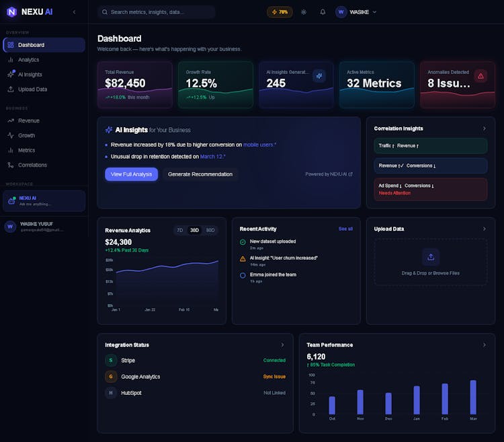The width and height of the screenshot is (504, 442).
Task: Select the 7D time range option
Action: coord(179,230)
